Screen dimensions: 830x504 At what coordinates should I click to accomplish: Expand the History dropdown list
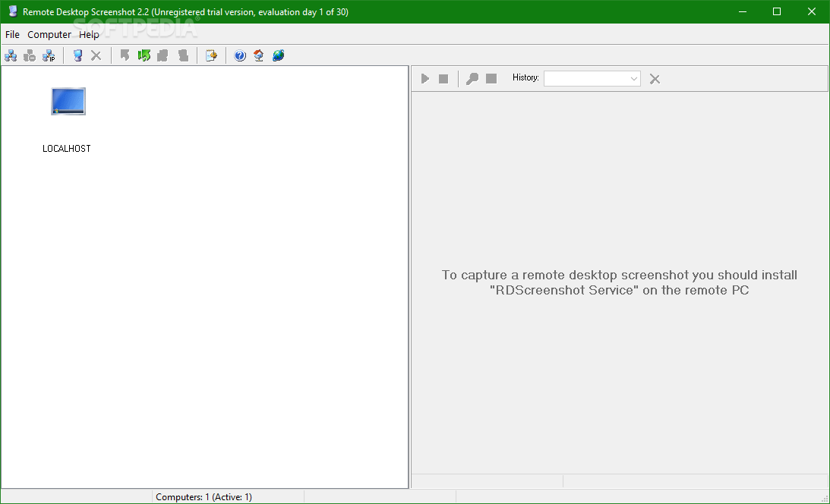pyautogui.click(x=633, y=79)
